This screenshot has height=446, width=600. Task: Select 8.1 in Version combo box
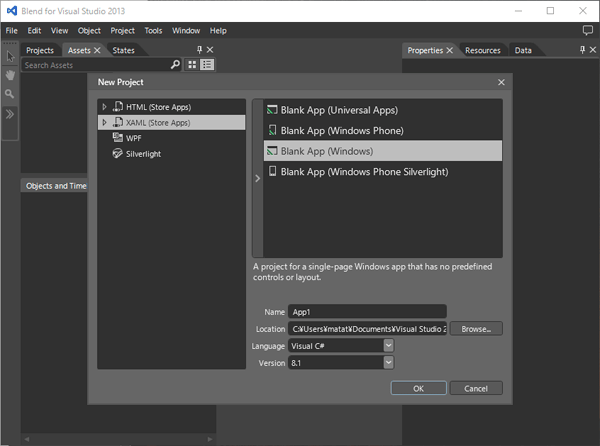[341, 363]
